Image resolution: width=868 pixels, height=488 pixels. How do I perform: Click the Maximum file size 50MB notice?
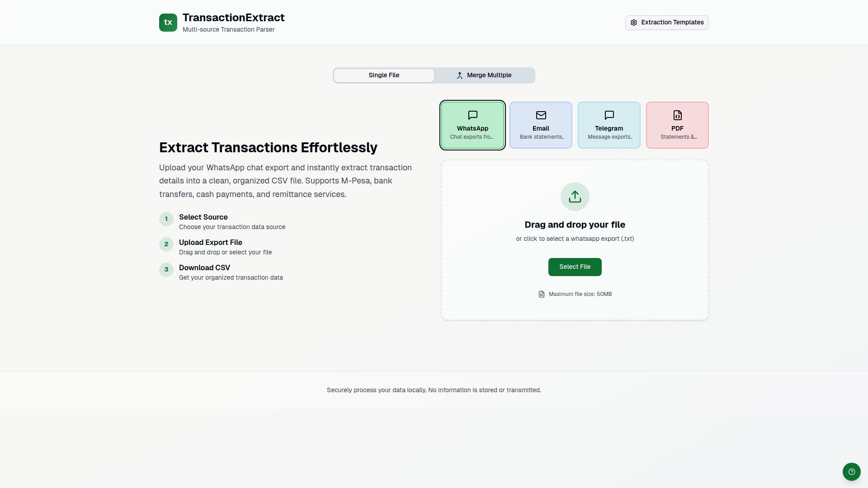pyautogui.click(x=580, y=294)
